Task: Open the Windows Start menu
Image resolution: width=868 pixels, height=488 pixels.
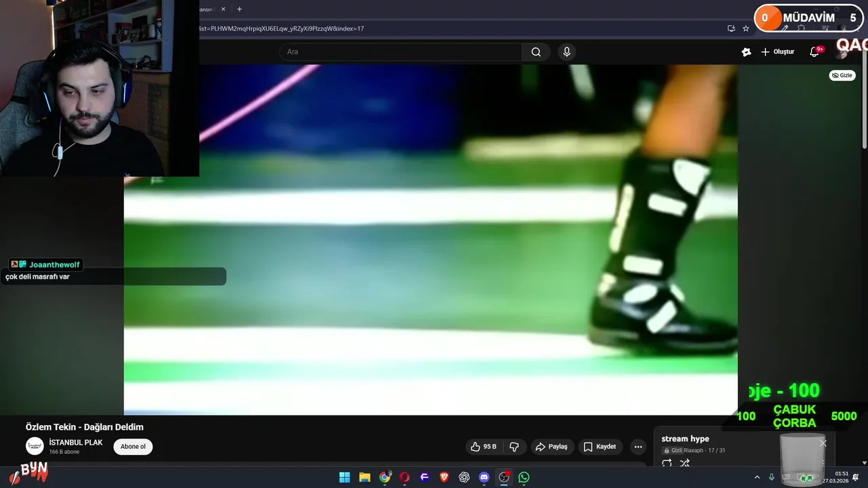Action: [344, 477]
